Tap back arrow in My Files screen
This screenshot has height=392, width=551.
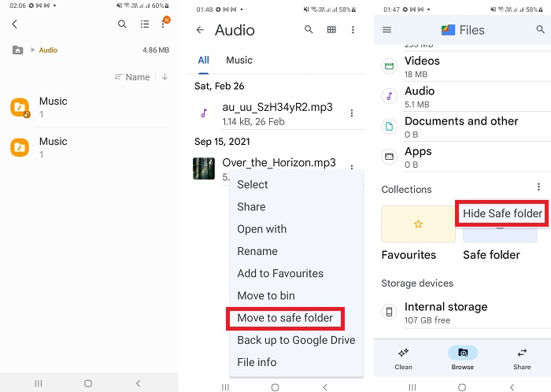coord(14,24)
